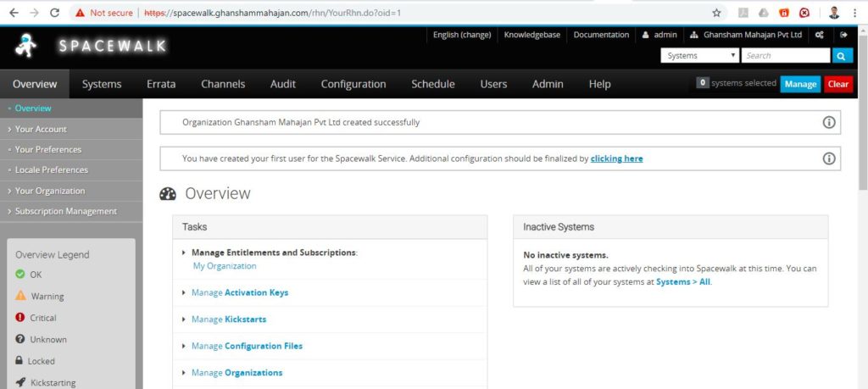
Task: Click the blue search magnifier button
Action: pos(842,55)
